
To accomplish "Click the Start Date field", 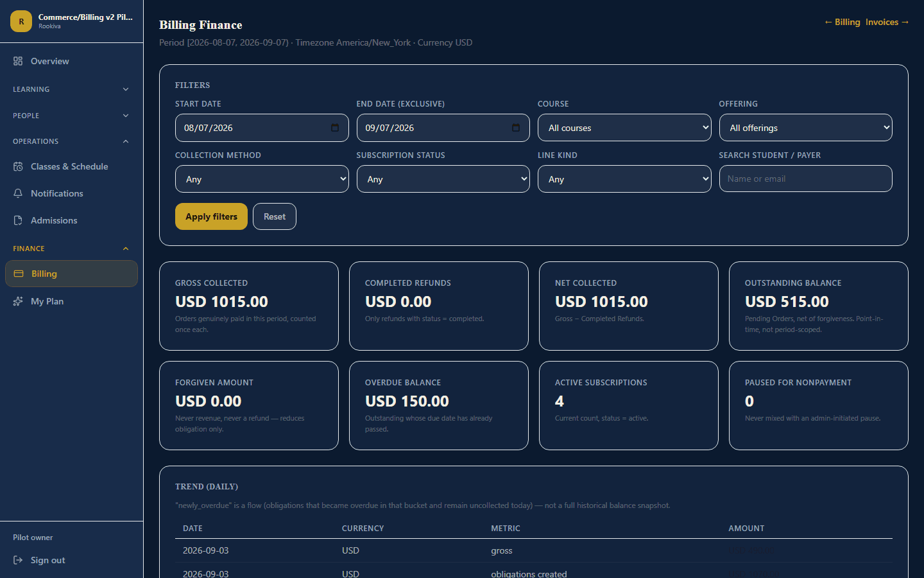I will pos(262,128).
